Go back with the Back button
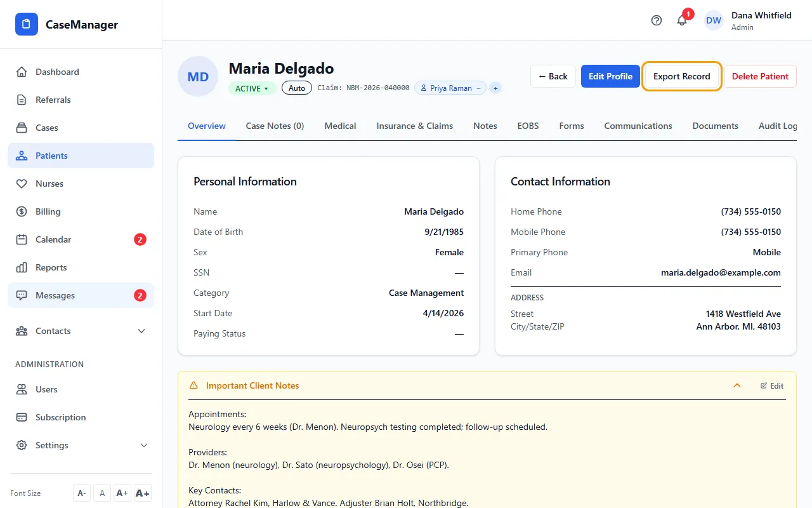 tap(553, 76)
